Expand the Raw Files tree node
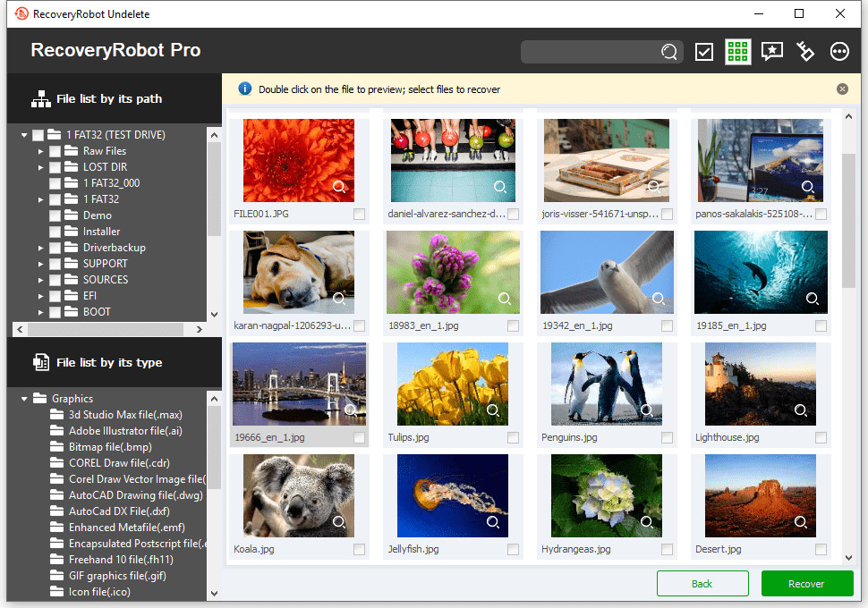 click(40, 151)
